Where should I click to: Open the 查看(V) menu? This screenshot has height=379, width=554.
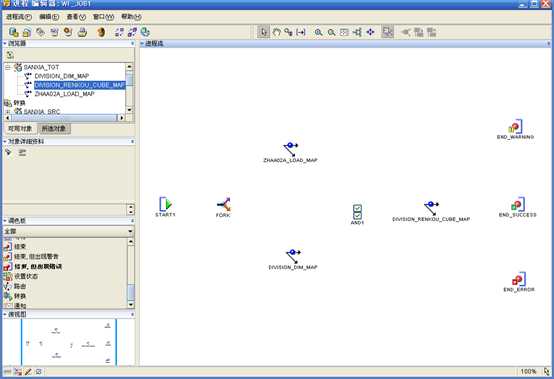click(76, 17)
